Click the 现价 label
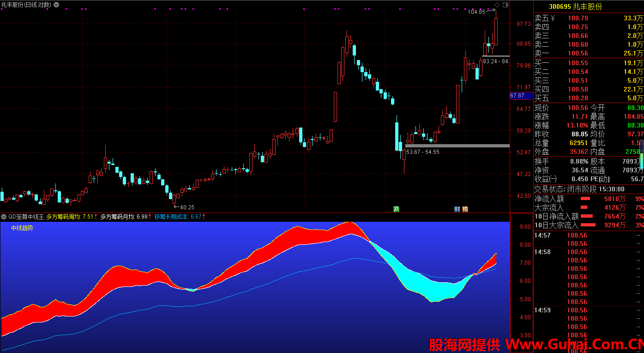644x353 pixels. [542, 108]
